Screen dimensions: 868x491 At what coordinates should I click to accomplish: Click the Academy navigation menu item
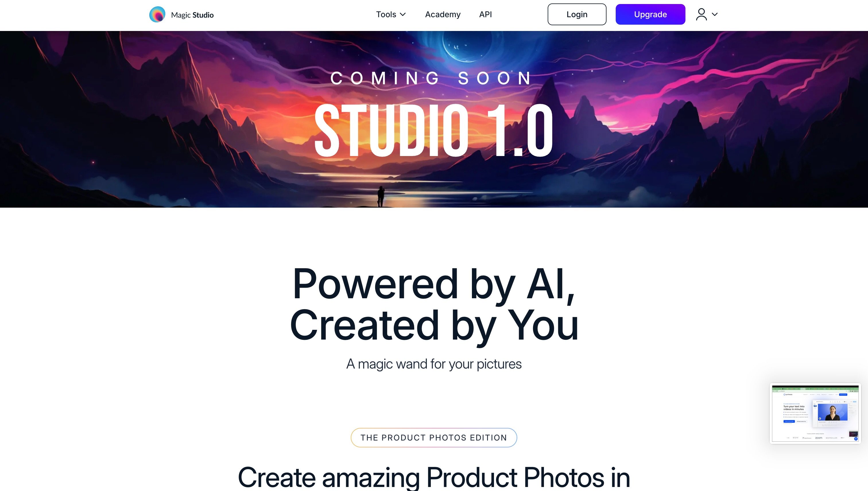click(x=443, y=14)
